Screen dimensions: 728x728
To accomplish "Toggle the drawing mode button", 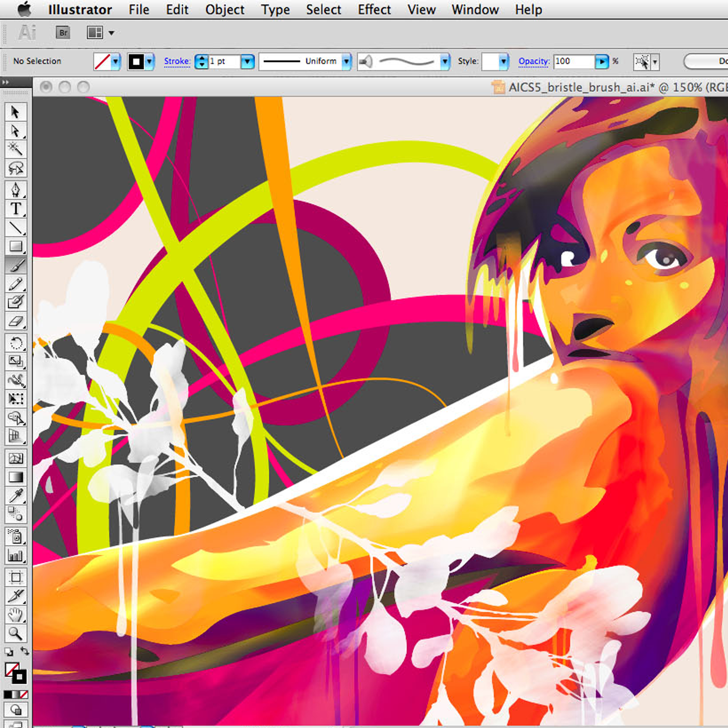I will pos(16,710).
